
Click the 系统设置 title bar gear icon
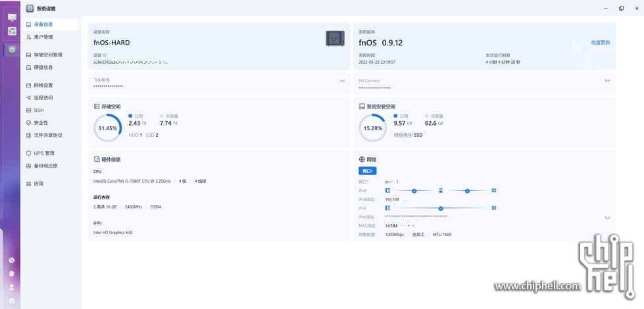tap(30, 8)
